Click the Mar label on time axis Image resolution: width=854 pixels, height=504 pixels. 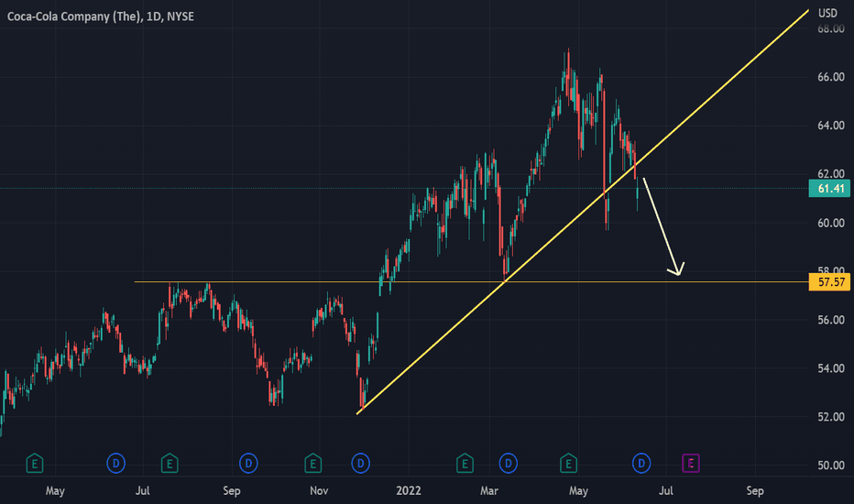click(489, 491)
